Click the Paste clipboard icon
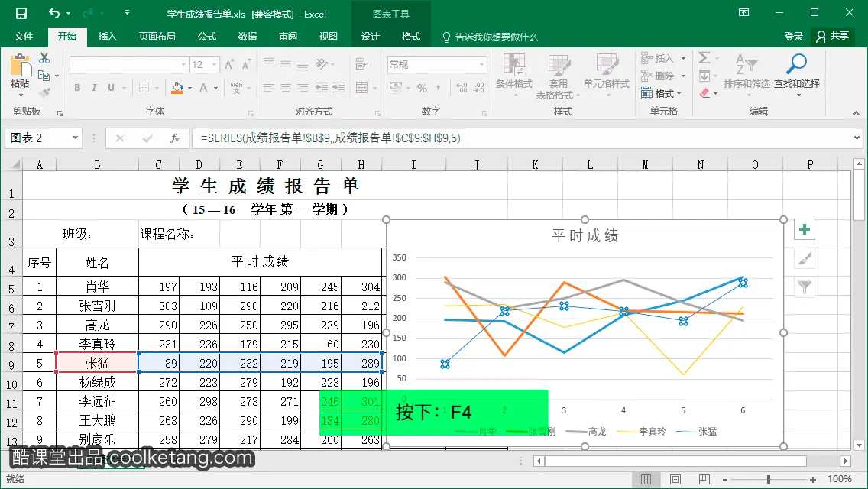The image size is (868, 489). (20, 66)
